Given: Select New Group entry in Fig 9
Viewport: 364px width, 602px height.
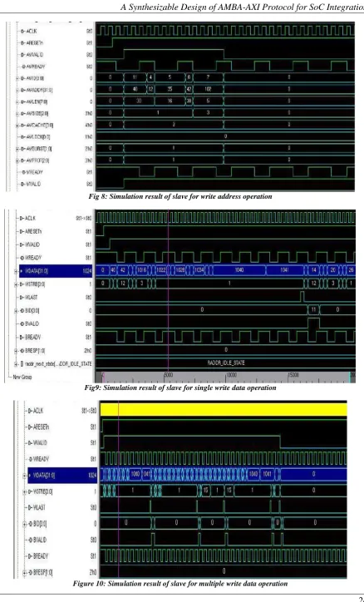Looking at the screenshot, I should pos(22,377).
